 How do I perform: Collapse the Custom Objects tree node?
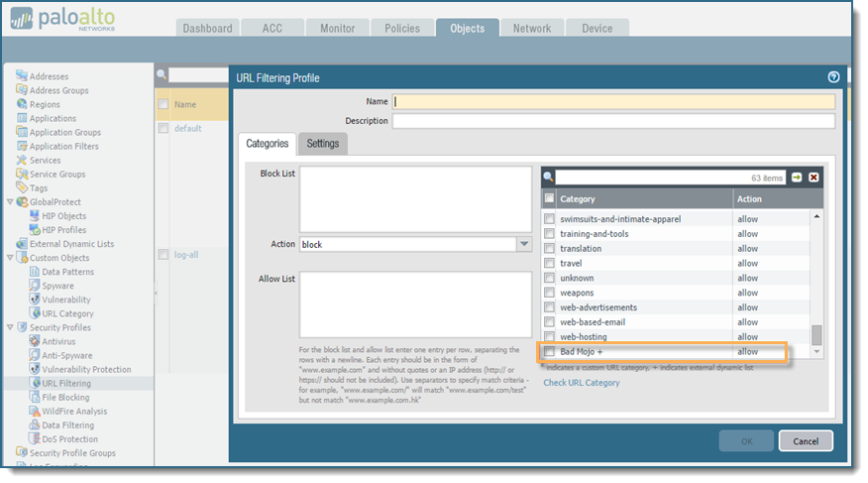tap(10, 258)
